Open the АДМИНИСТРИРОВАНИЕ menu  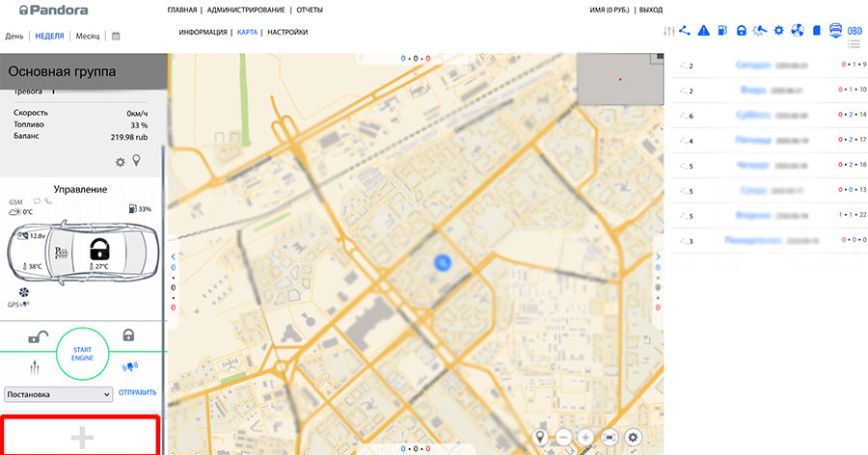pyautogui.click(x=246, y=10)
